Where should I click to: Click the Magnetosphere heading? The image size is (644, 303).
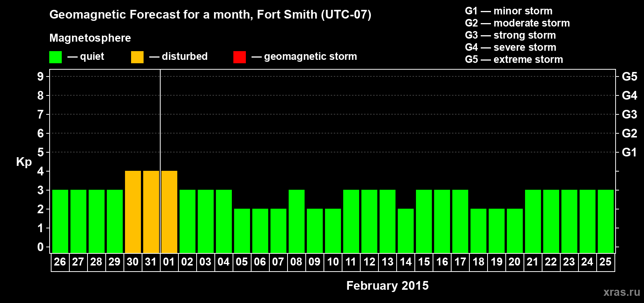(x=90, y=38)
